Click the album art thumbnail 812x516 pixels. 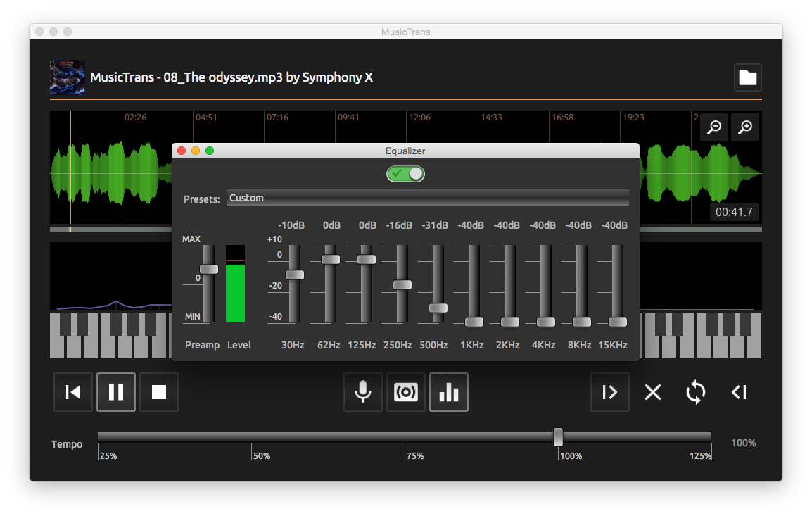pos(68,77)
